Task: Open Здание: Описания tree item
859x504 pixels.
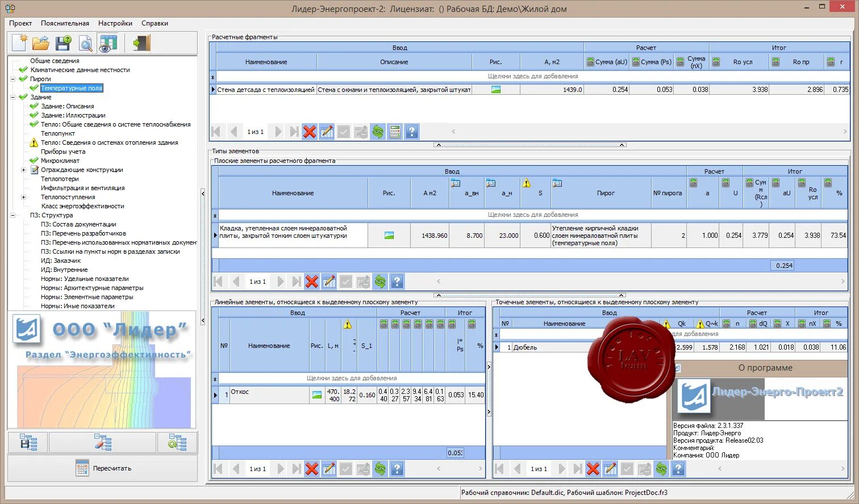Action: (68, 106)
